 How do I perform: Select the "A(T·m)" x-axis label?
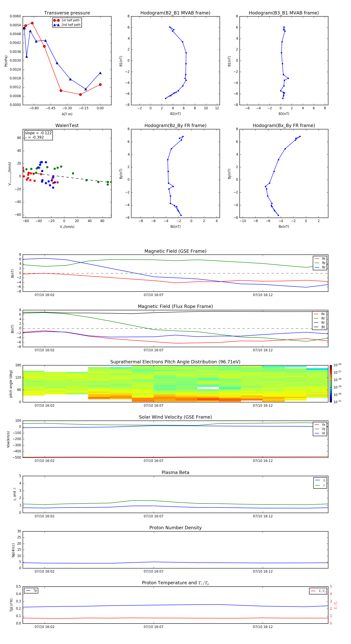click(x=67, y=114)
